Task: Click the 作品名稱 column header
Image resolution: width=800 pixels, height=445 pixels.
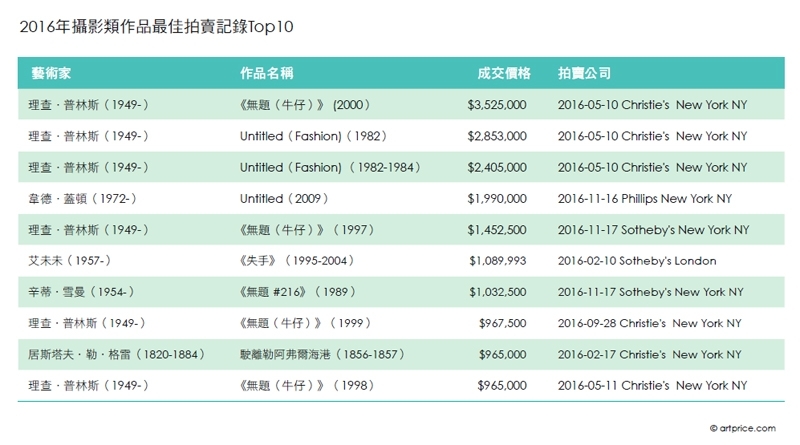Action: pyautogui.click(x=266, y=73)
